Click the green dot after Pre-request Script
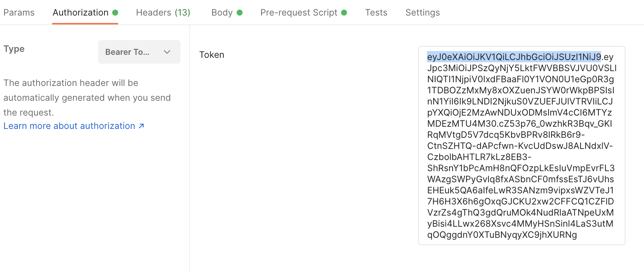 pos(344,13)
